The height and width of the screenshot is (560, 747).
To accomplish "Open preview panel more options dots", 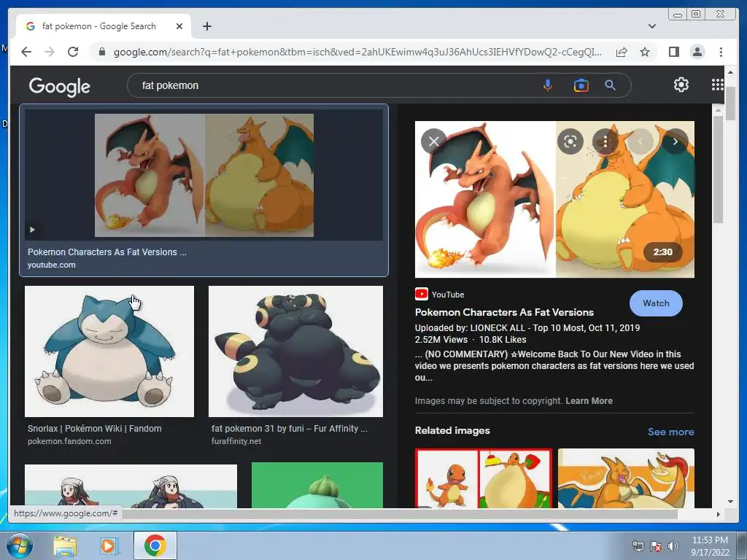I will tap(605, 141).
